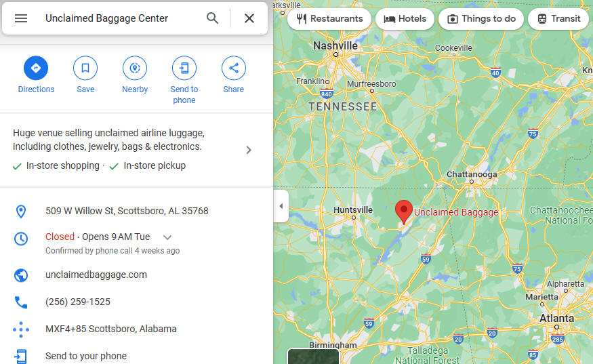Screen dimensions: 593x364
Task: Open the hamburger main menu
Action: tap(21, 18)
